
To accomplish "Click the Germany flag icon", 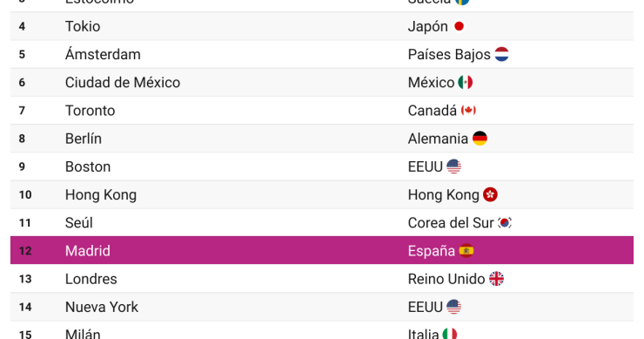I will (x=480, y=139).
